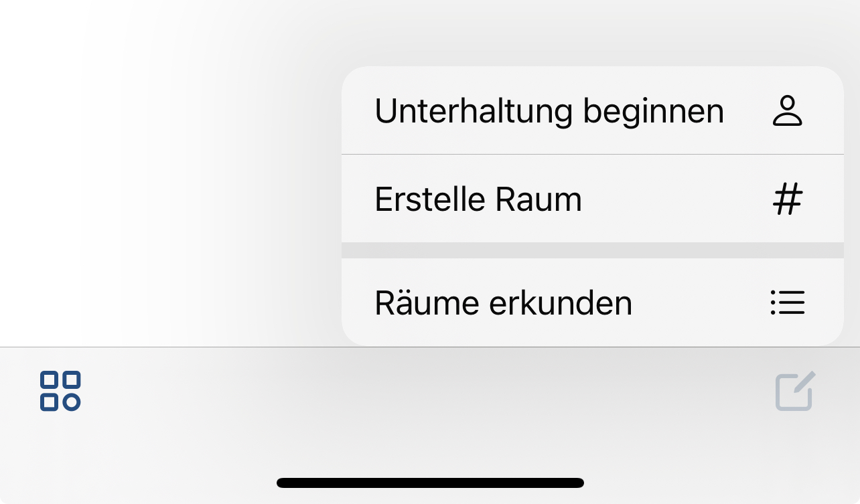Click empty space in the bottom toolbar

pyautogui.click(x=429, y=395)
